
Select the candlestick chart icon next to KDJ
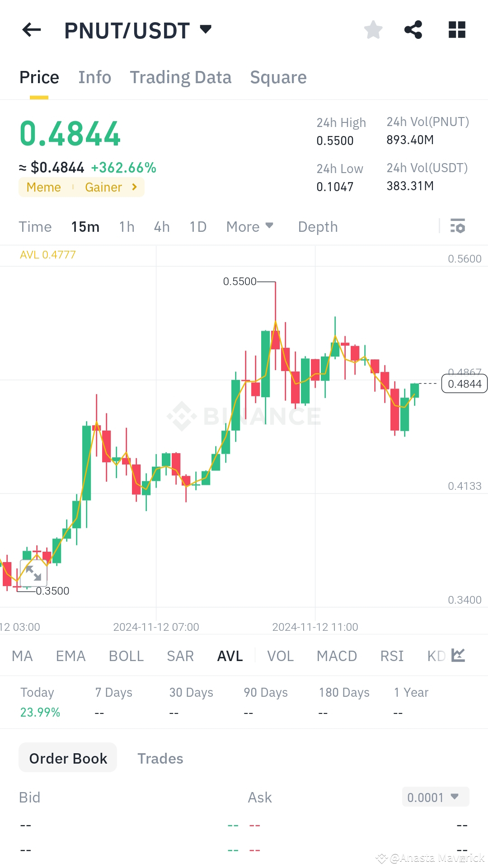[x=458, y=656]
